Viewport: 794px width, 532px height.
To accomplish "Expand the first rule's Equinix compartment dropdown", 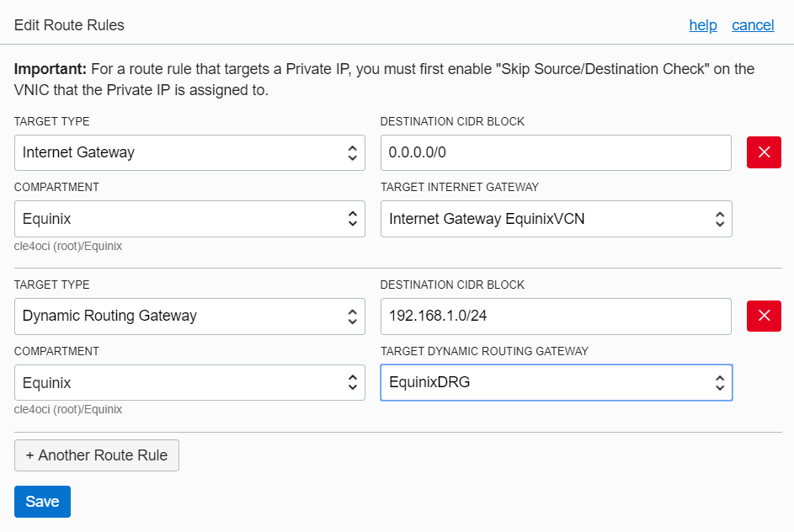I will click(x=189, y=219).
